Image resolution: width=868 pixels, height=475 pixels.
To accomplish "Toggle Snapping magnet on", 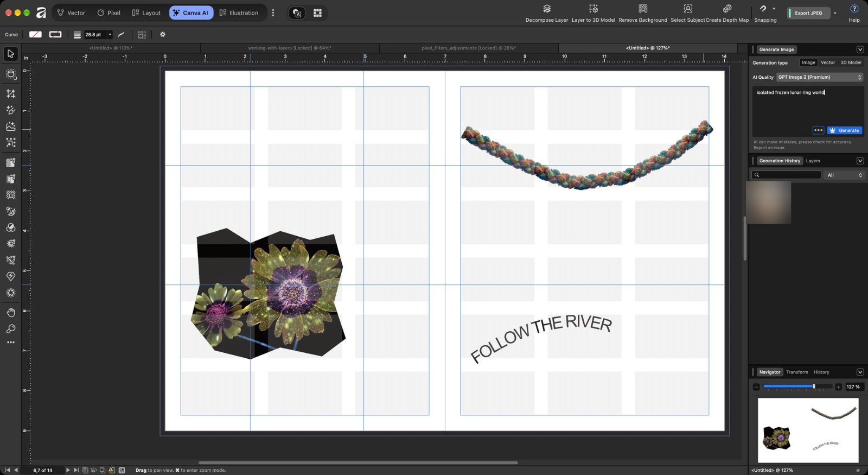I will 763,9.
